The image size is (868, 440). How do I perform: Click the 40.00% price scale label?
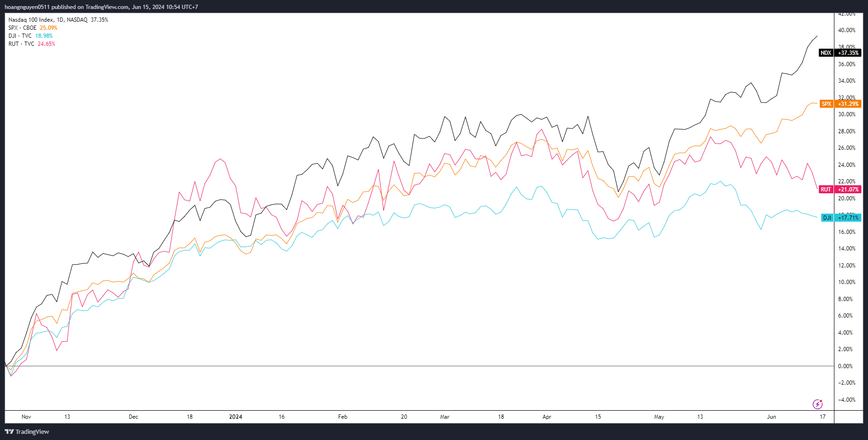click(x=847, y=30)
